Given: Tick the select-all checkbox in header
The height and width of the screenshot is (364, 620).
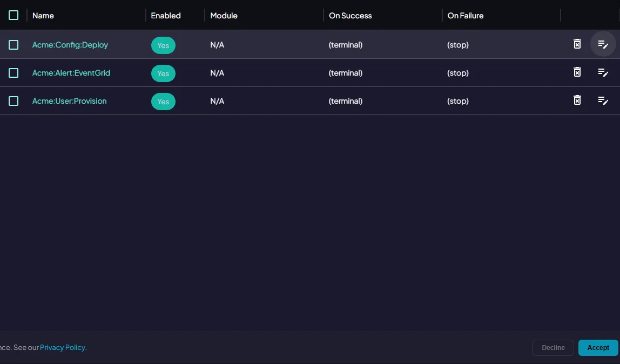Looking at the screenshot, I should click(x=14, y=15).
